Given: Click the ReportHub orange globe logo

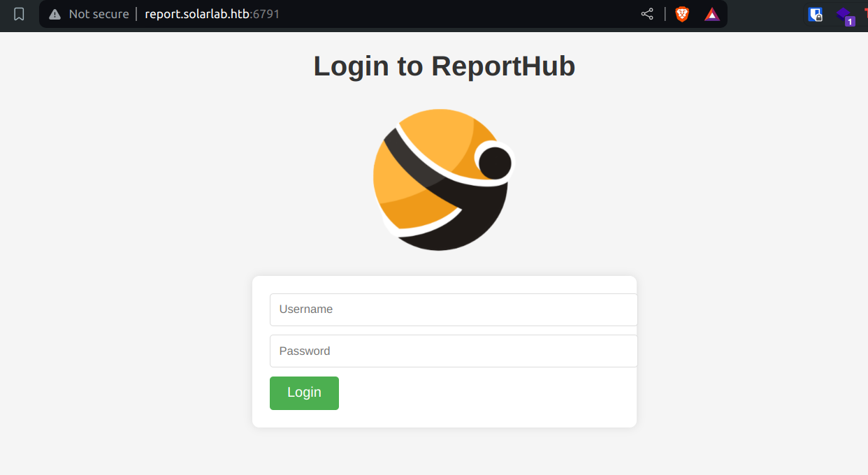Looking at the screenshot, I should 444,180.
